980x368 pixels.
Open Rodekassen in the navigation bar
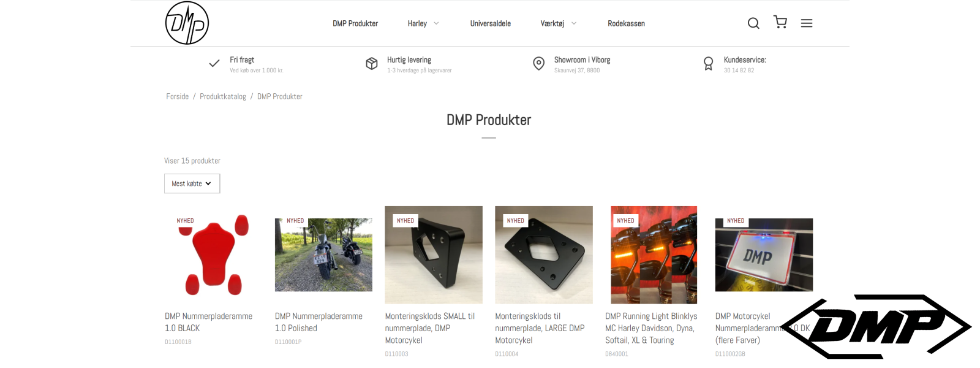point(626,24)
